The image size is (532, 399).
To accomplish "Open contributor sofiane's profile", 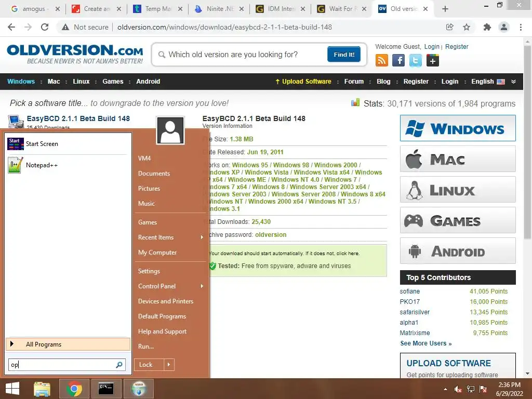I will coord(409,291).
